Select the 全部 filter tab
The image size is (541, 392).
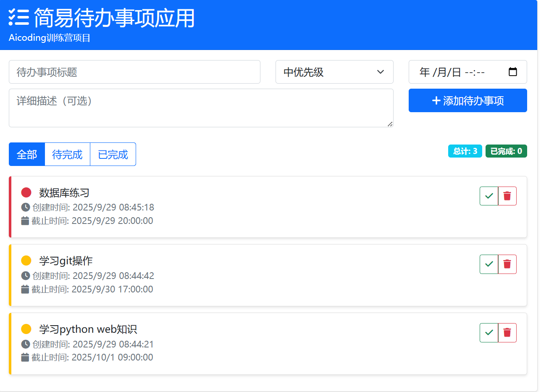point(27,154)
